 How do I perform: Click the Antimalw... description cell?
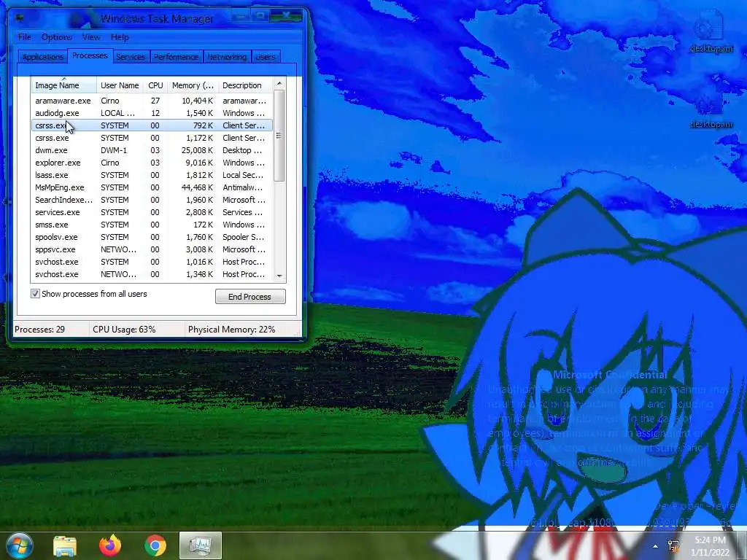242,187
